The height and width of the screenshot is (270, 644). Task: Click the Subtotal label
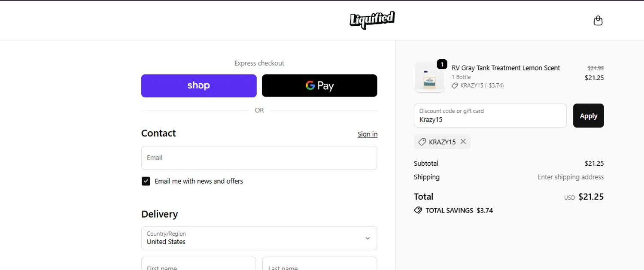coord(426,164)
